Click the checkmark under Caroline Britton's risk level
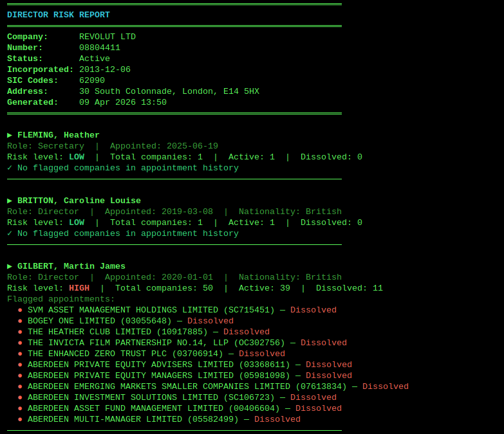Viewport: 504px width, 434px height. (x=10, y=233)
